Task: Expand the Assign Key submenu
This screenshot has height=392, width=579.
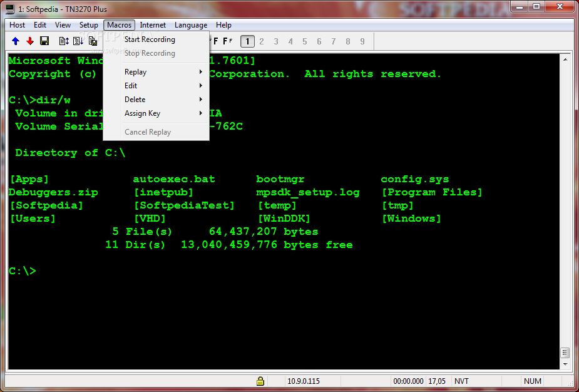Action: click(x=156, y=113)
